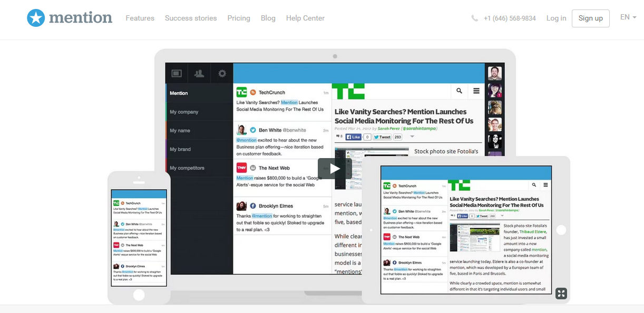Expand the share dropdown arrow after the Tweet count
644x313 pixels.
pyautogui.click(x=412, y=137)
